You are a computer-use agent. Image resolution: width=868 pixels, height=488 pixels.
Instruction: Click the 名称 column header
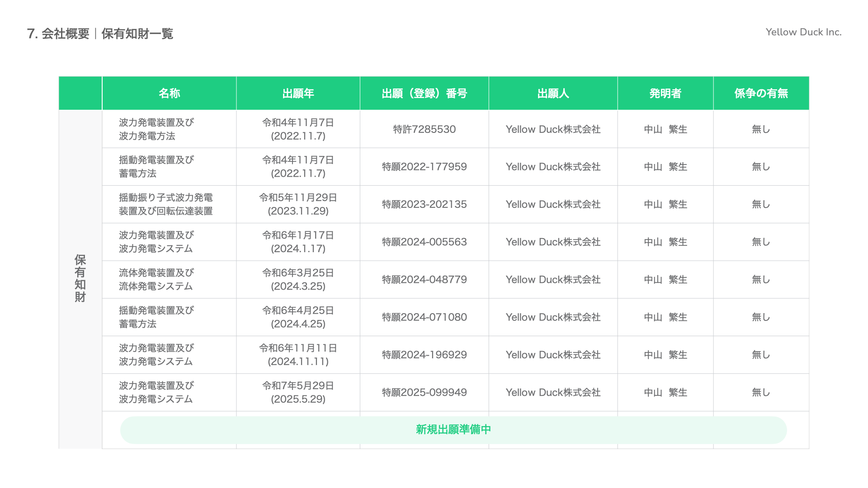[x=169, y=94]
